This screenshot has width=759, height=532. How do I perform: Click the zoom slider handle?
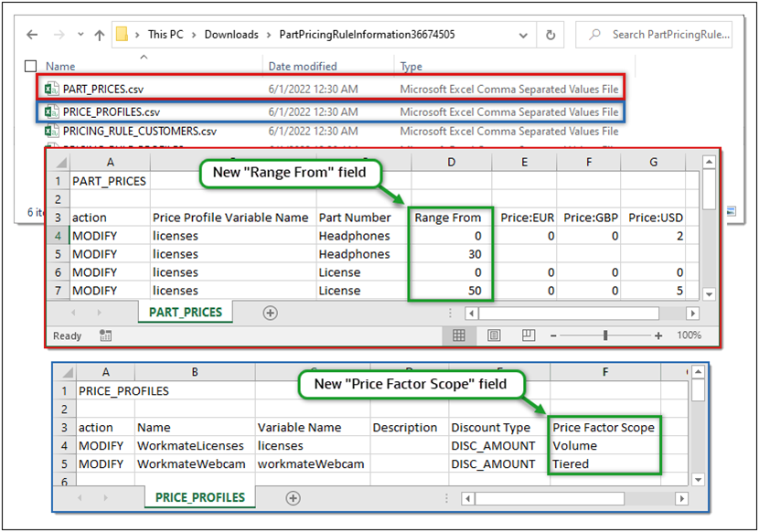605,335
